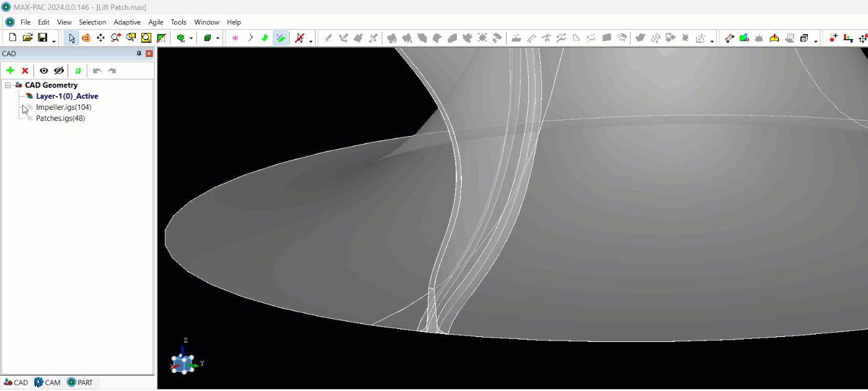Image resolution: width=868 pixels, height=391 pixels.
Task: Hide using the crossed-out eye icon
Action: pyautogui.click(x=59, y=71)
